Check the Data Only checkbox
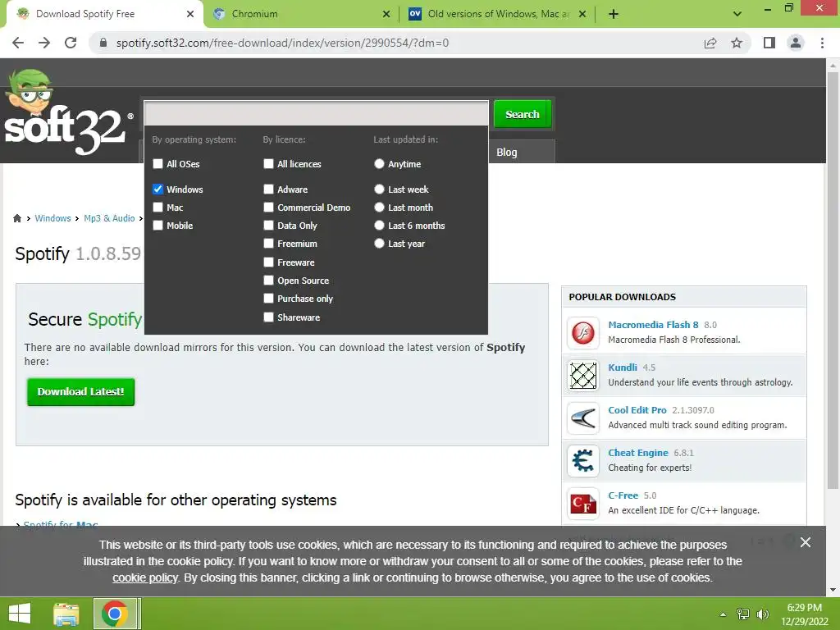Image resolution: width=840 pixels, height=630 pixels. coord(268,225)
